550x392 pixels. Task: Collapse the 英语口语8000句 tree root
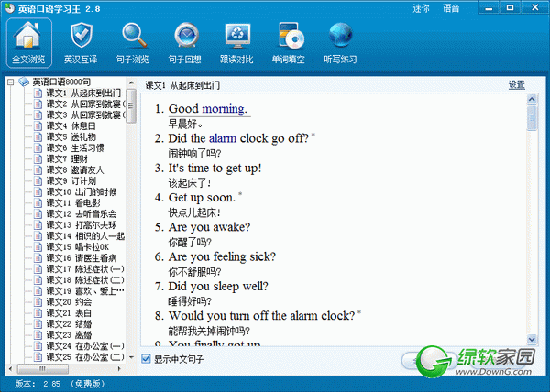[x=11, y=82]
